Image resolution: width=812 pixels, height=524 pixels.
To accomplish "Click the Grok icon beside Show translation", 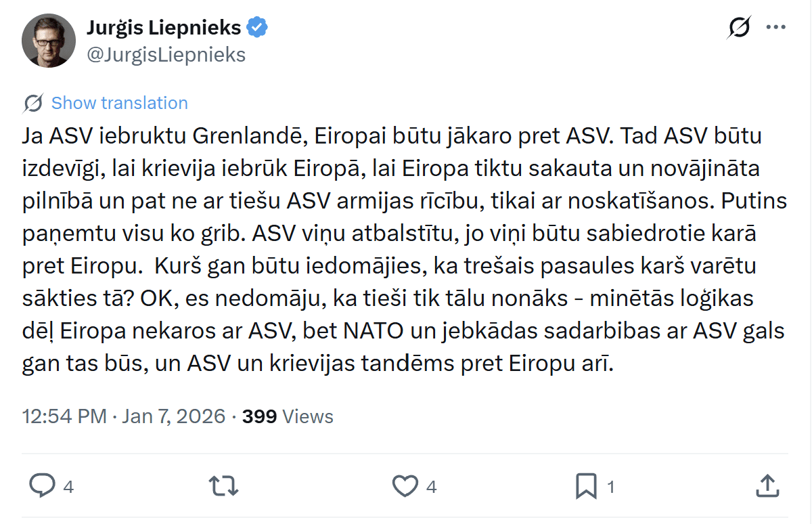I will 33,103.
